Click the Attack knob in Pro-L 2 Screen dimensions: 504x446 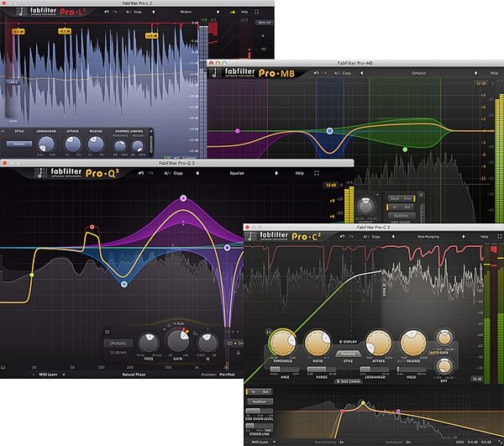pyautogui.click(x=72, y=144)
